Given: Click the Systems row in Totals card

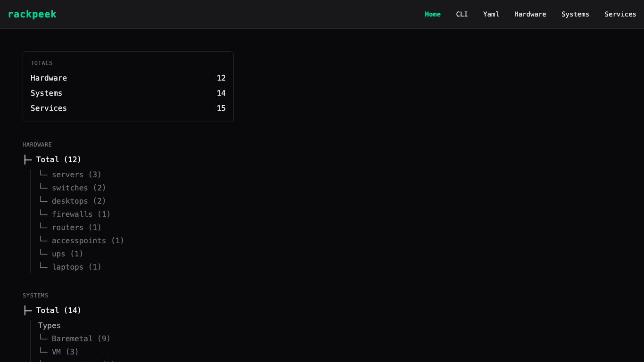Looking at the screenshot, I should click(x=128, y=93).
